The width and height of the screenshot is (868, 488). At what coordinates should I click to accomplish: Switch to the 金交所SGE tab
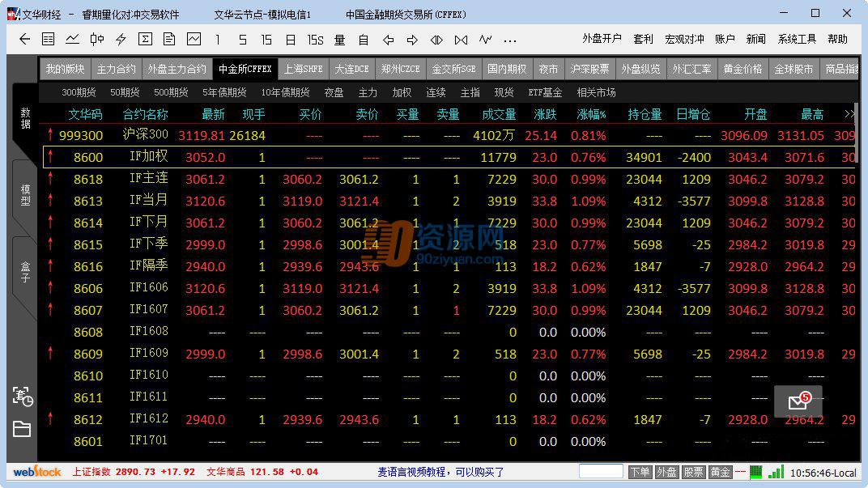(453, 69)
